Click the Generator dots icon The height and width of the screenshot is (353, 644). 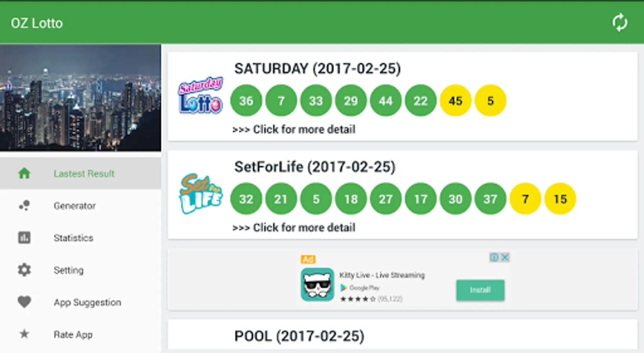(x=24, y=206)
